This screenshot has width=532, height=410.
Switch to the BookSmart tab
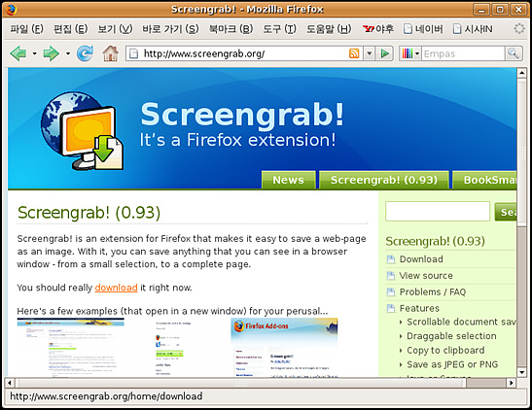click(485, 180)
